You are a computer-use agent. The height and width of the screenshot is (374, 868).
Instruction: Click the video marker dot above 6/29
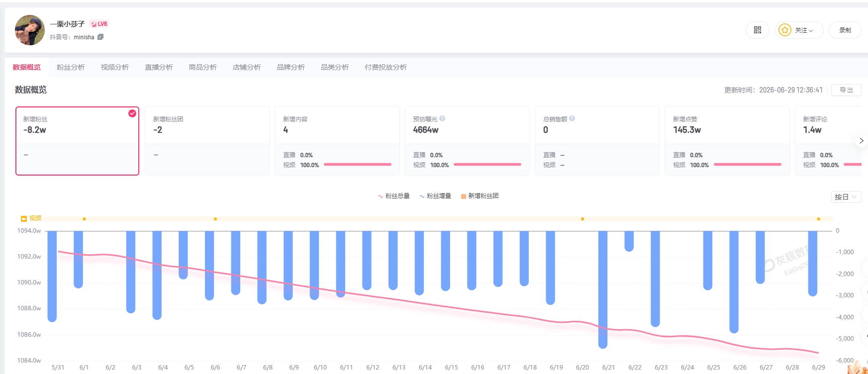coord(819,219)
